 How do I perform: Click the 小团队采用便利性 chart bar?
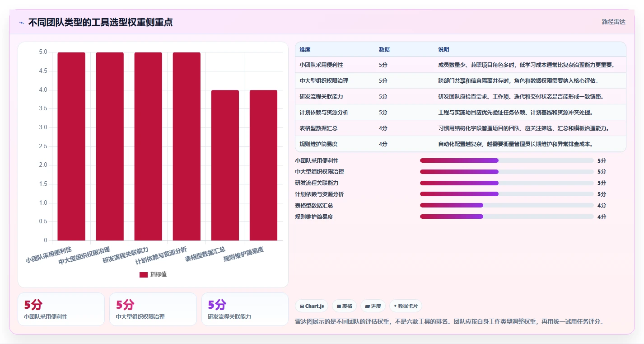71,146
